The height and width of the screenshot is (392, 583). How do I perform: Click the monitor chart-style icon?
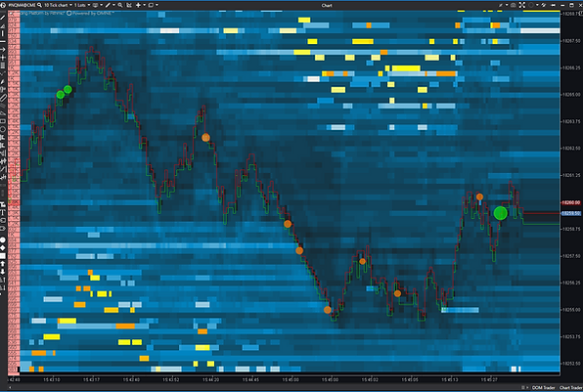96,5
